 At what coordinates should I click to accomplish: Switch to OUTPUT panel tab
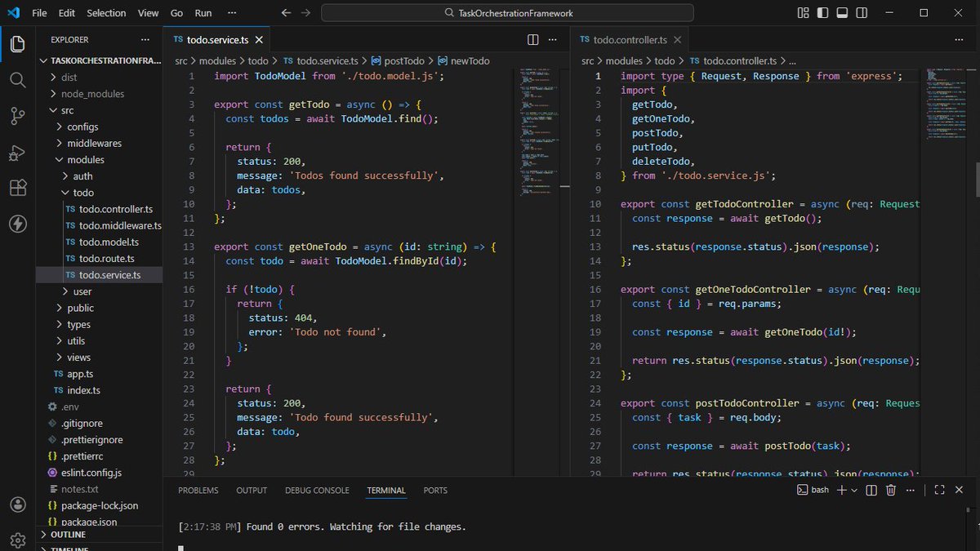coord(252,490)
